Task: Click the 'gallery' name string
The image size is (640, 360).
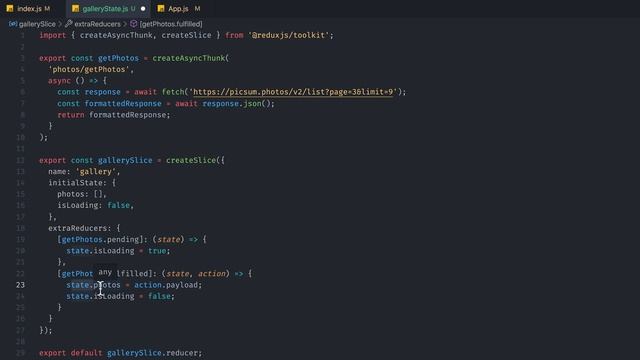Action: point(96,172)
